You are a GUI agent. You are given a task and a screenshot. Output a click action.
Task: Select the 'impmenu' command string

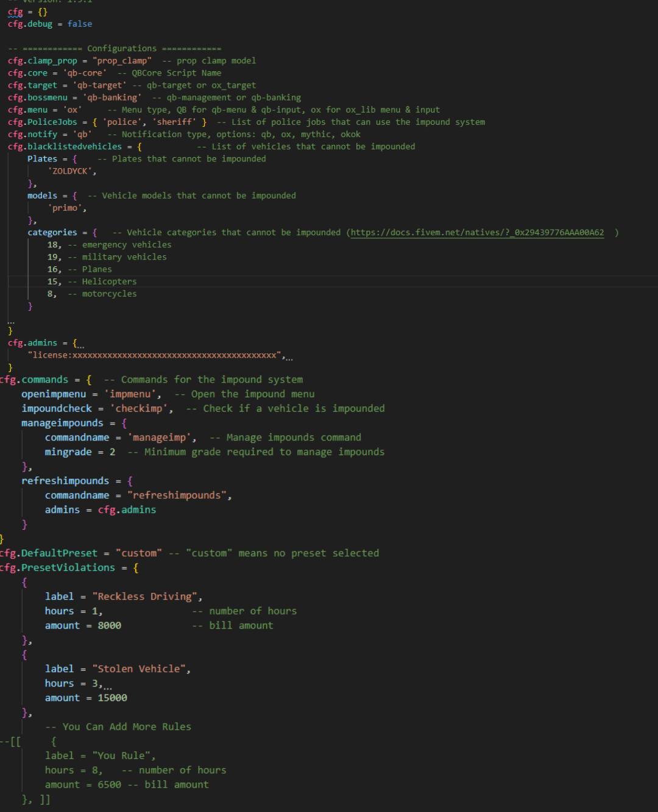130,394
